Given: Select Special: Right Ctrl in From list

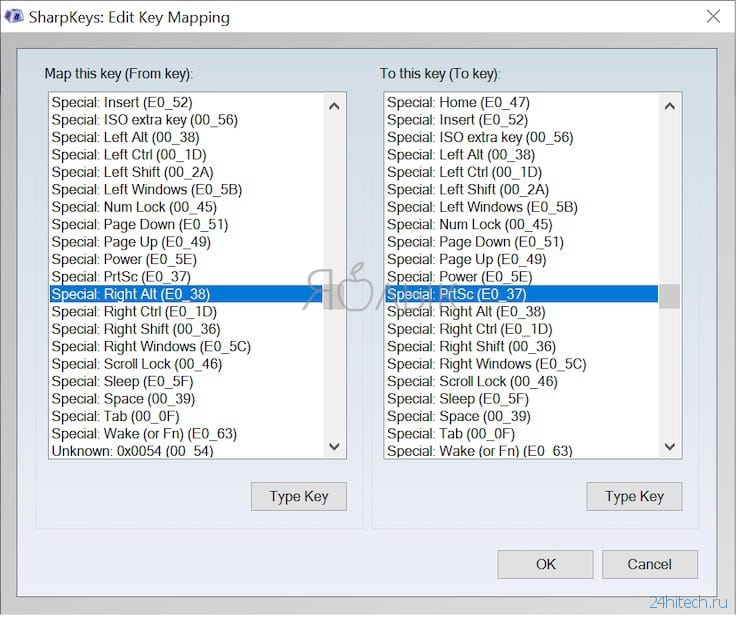Looking at the screenshot, I should [x=186, y=312].
